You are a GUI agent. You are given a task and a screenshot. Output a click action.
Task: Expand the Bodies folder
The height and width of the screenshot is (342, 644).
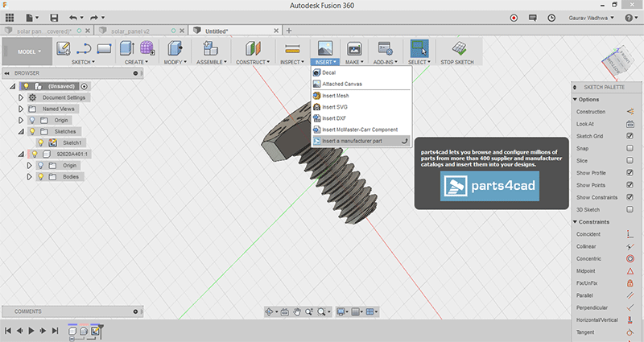29,176
